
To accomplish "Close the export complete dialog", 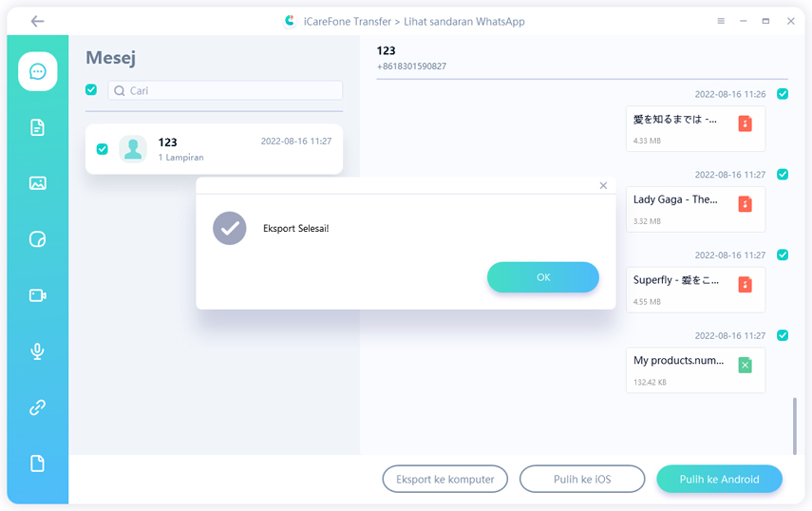I will coord(603,186).
